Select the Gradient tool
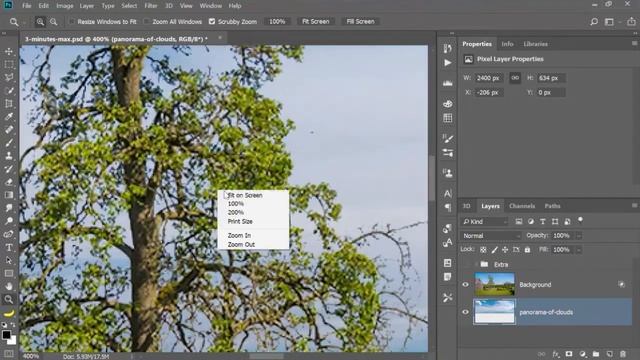Image resolution: width=640 pixels, height=360 pixels. pyautogui.click(x=9, y=195)
